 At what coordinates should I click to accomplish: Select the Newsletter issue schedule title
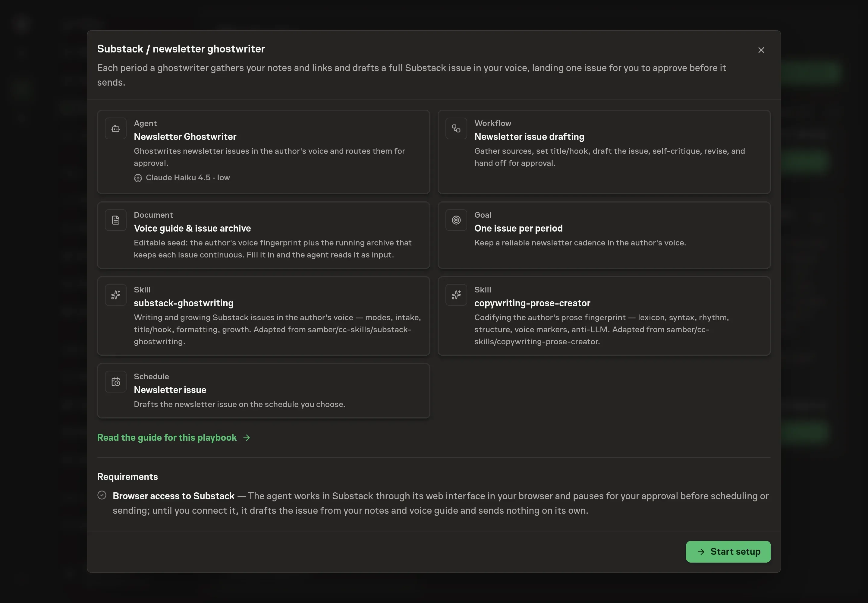[170, 390]
